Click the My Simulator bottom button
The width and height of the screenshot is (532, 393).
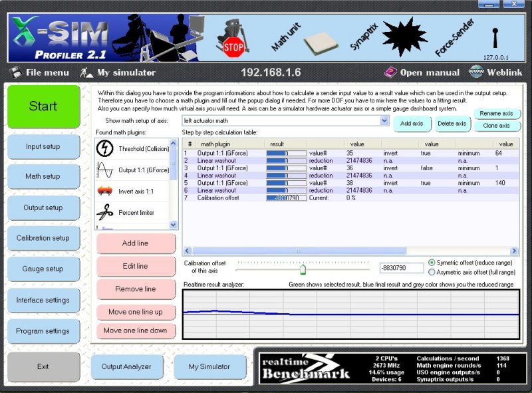tap(209, 366)
